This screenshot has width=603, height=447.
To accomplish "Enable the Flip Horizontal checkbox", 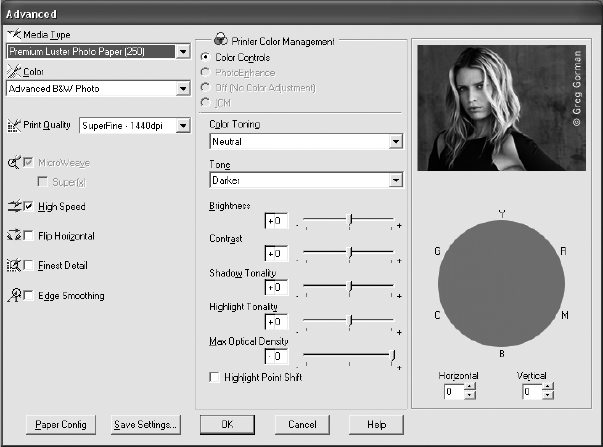I will click(x=29, y=237).
